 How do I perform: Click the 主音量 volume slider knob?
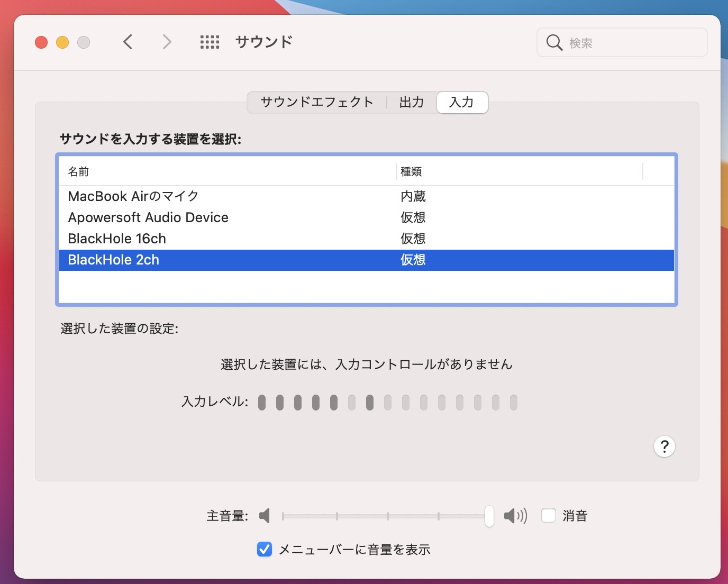[x=489, y=516]
